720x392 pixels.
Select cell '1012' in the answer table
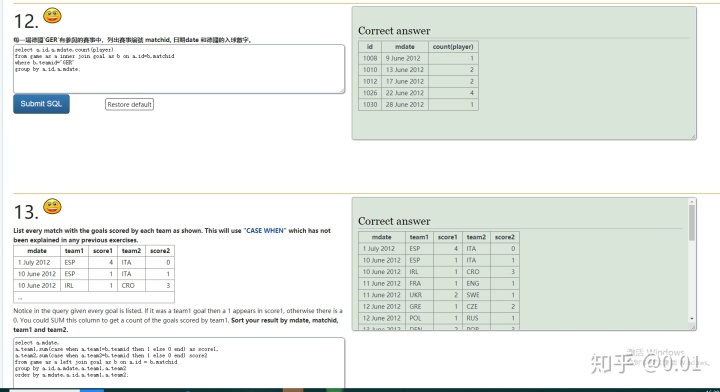pyautogui.click(x=370, y=81)
